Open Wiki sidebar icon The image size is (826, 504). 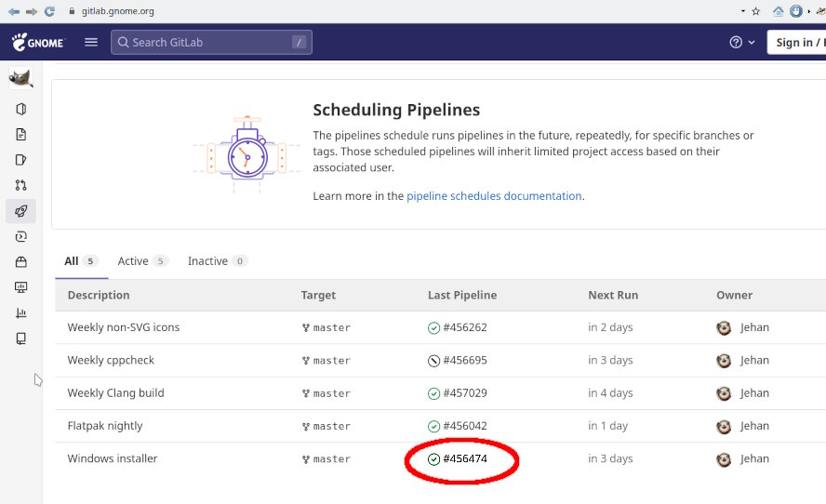21,338
